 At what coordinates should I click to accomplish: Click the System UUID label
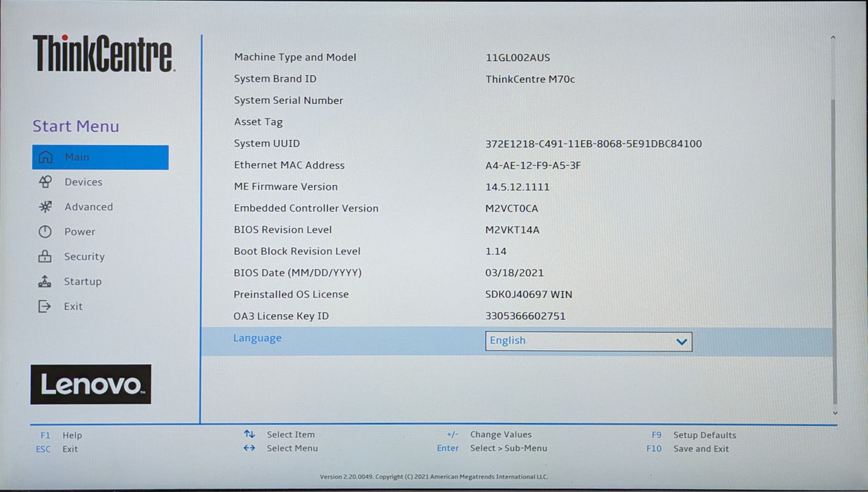coord(267,143)
